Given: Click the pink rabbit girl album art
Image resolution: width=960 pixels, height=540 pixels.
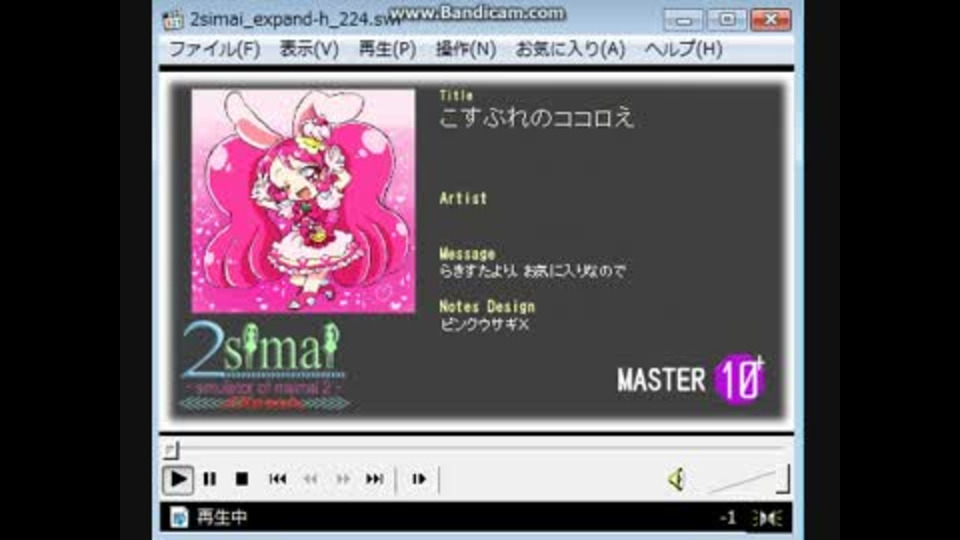Looking at the screenshot, I should [303, 201].
